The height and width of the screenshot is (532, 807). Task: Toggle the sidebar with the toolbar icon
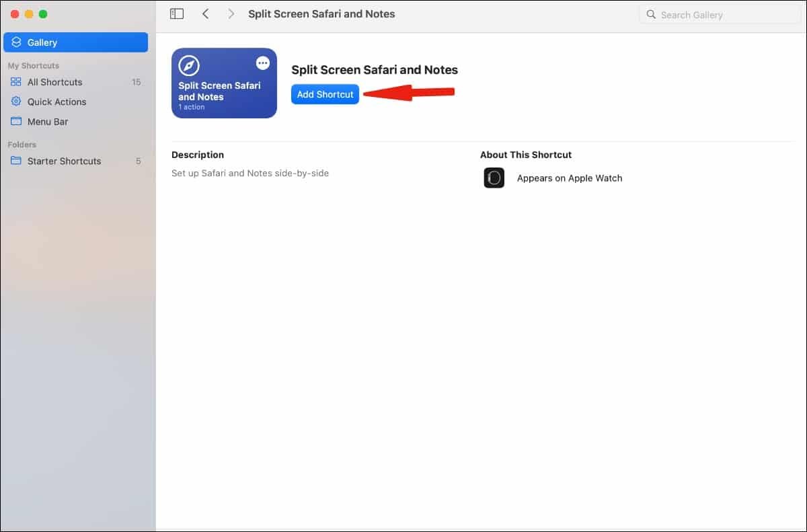[177, 14]
